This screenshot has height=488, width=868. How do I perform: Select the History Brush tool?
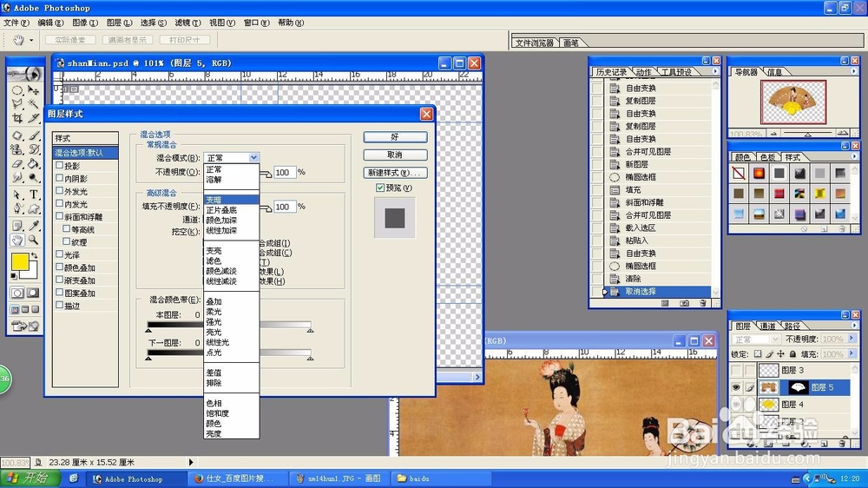pyautogui.click(x=33, y=149)
